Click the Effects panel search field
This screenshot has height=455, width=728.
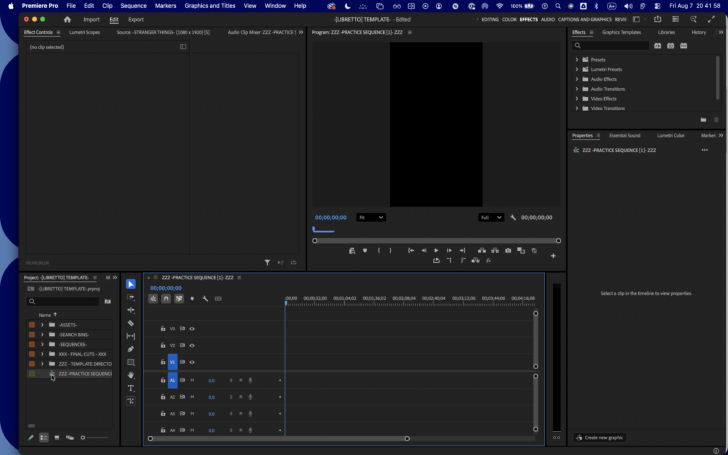[x=610, y=46]
